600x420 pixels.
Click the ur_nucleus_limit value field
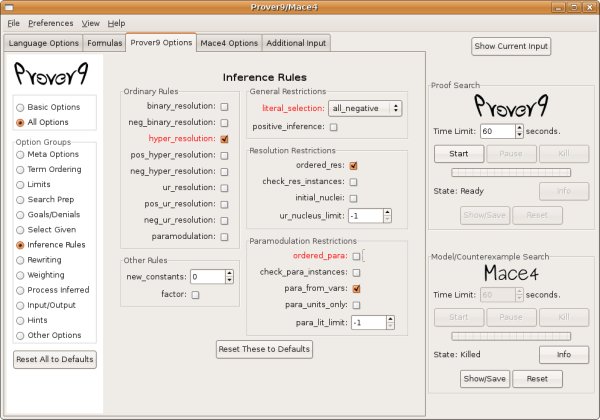[365, 216]
